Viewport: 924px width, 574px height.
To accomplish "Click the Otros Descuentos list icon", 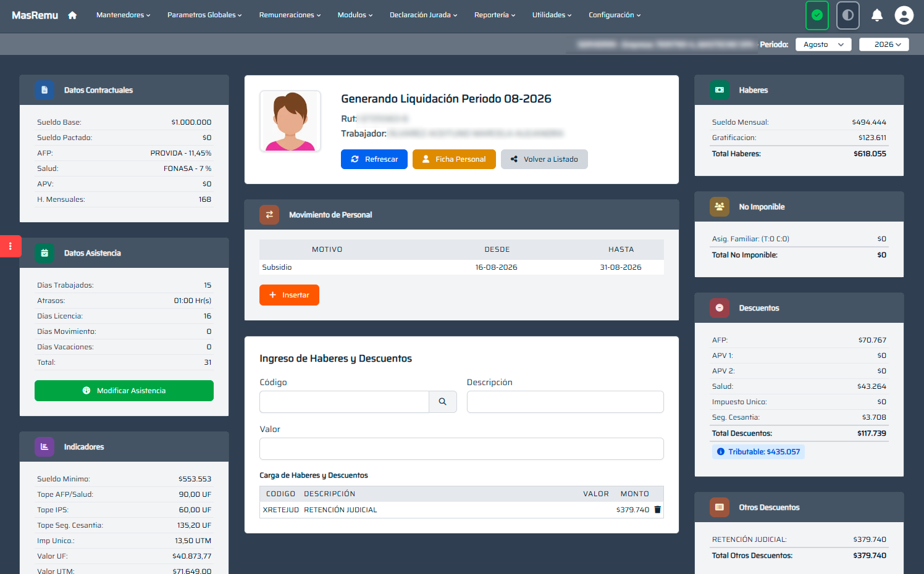I will pyautogui.click(x=720, y=507).
